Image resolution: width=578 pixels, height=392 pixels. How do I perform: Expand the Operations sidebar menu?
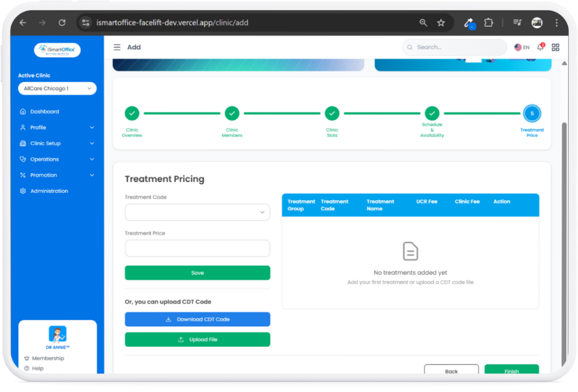[x=57, y=159]
